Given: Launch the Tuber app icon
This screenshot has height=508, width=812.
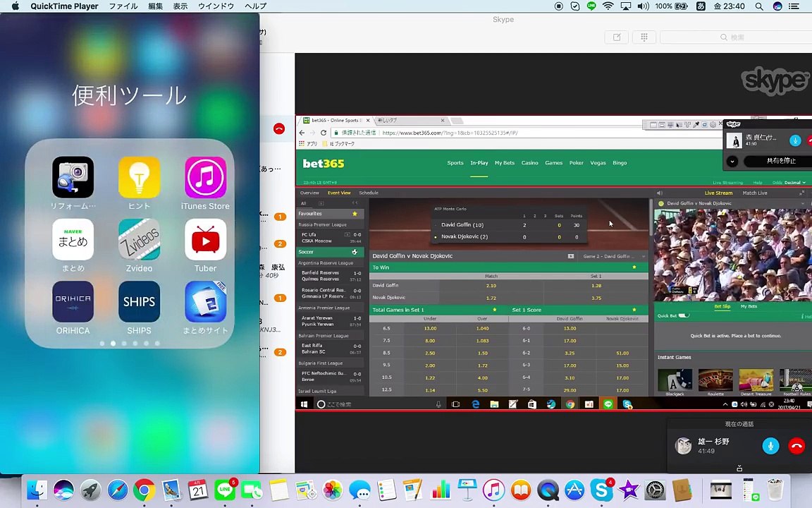Looking at the screenshot, I should (x=206, y=239).
